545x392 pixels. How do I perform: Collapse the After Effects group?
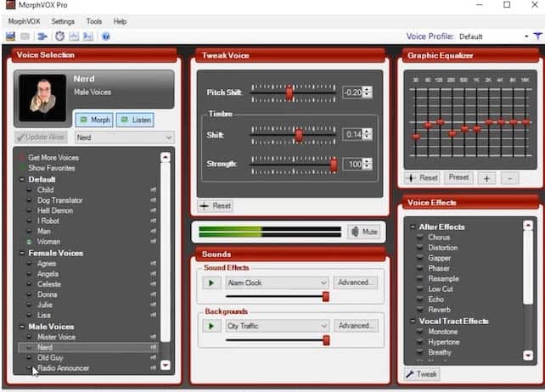coord(413,227)
